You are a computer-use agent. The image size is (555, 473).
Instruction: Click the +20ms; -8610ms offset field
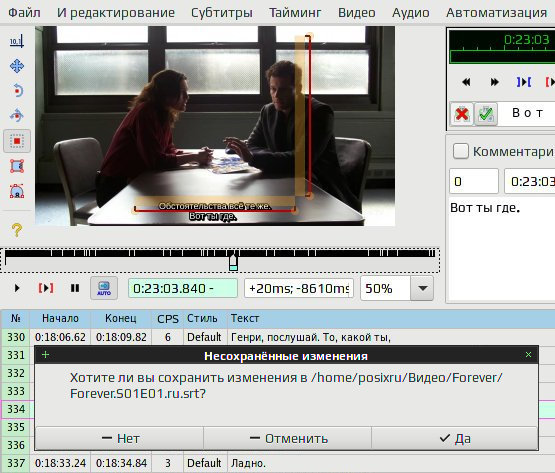point(299,288)
